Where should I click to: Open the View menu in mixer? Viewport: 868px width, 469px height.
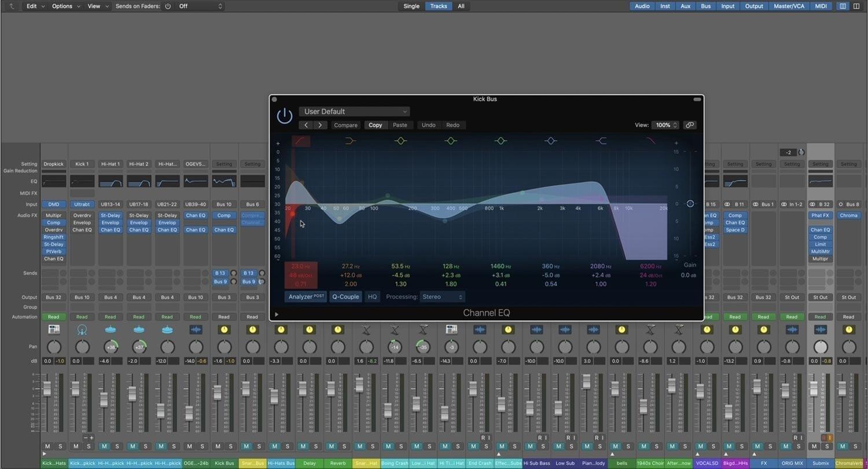(98, 6)
